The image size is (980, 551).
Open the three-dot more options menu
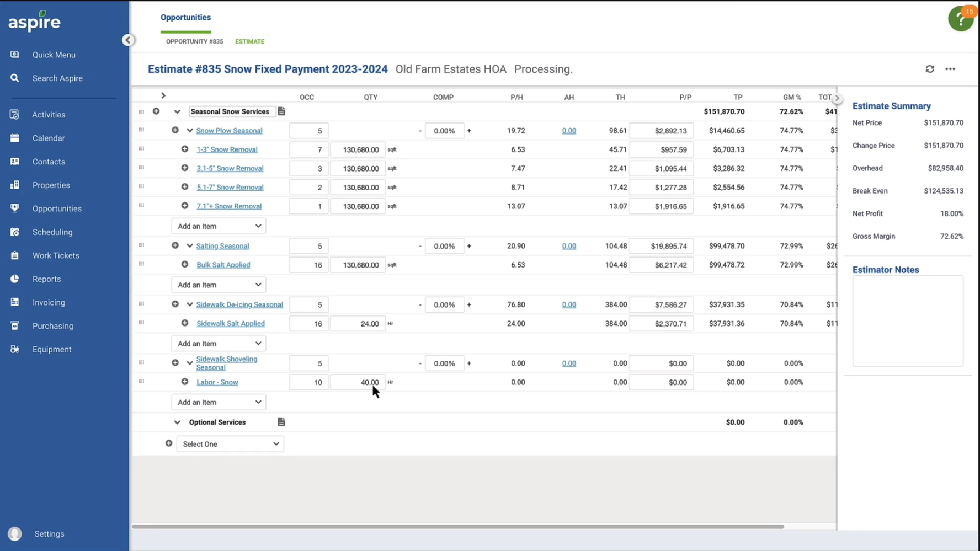coord(950,69)
